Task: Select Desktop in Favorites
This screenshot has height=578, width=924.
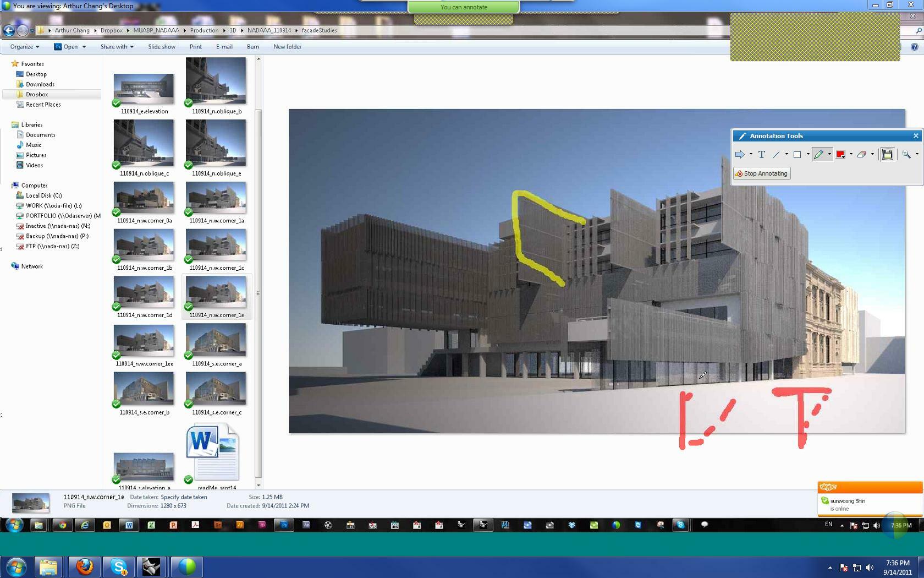Action: tap(36, 74)
